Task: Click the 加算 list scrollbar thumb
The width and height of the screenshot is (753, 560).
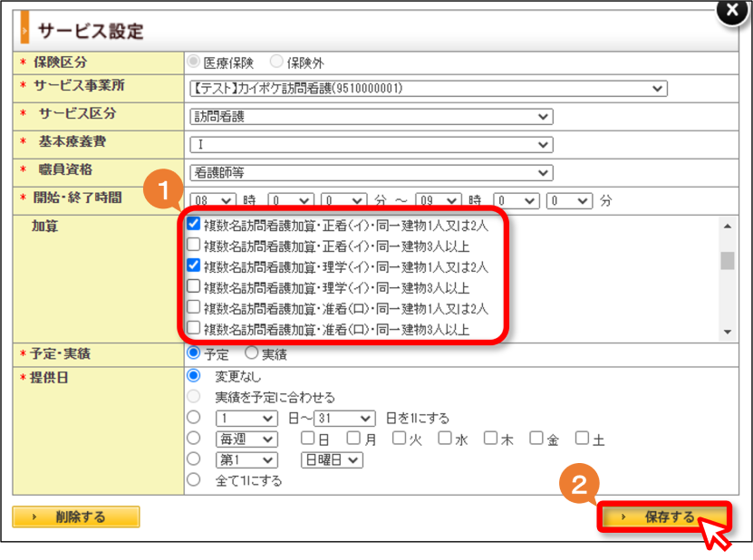Action: (x=728, y=261)
